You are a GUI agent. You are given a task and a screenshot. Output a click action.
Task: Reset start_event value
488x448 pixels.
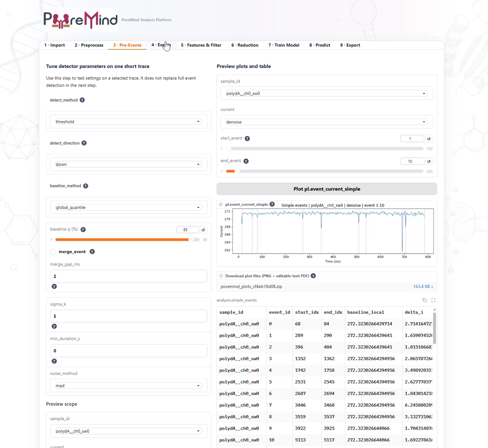tap(429, 139)
